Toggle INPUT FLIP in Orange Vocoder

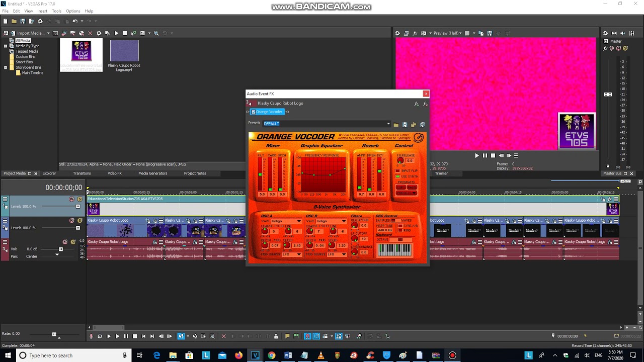coord(397,171)
